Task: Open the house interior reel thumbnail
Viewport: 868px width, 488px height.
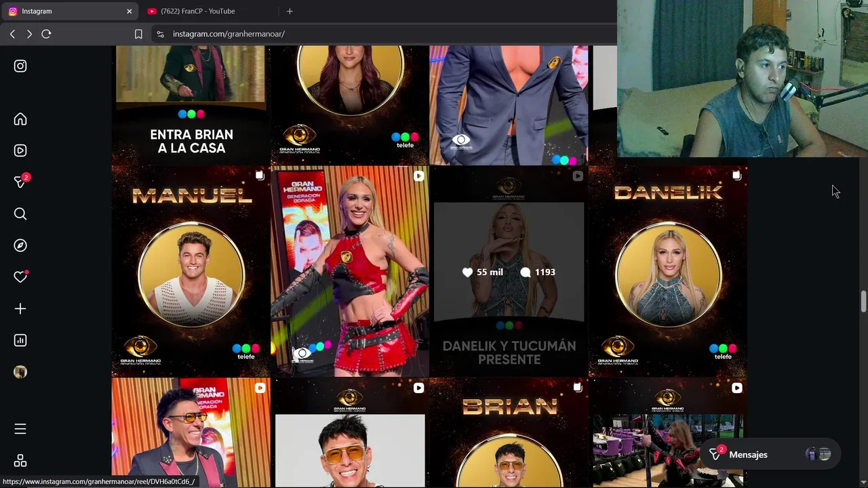Action: tap(668, 432)
